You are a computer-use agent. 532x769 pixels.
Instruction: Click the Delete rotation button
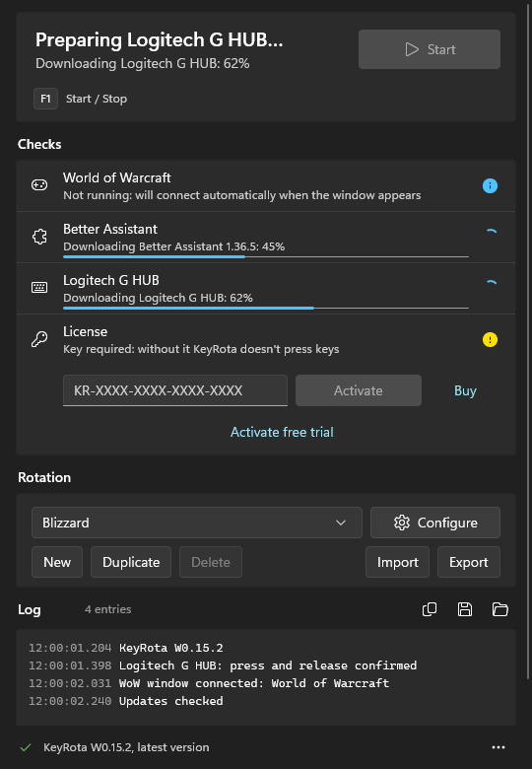[x=211, y=562]
